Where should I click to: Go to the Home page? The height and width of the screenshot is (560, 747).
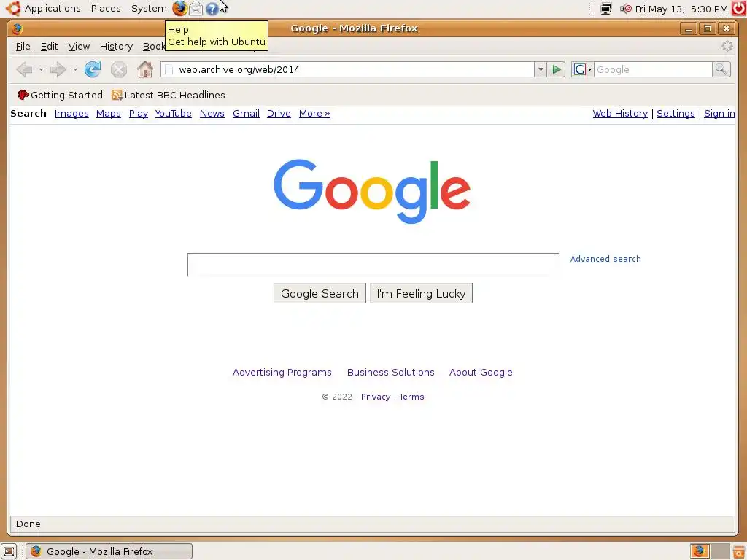[x=145, y=69]
